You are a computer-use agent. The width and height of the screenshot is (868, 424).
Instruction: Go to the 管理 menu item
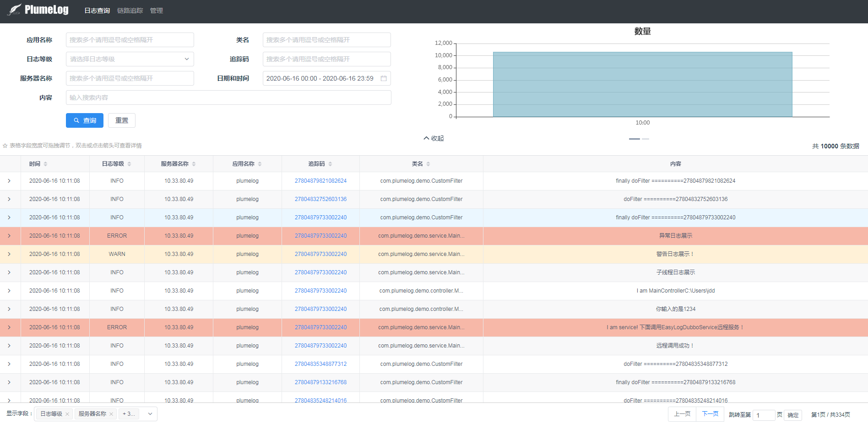[x=157, y=11]
